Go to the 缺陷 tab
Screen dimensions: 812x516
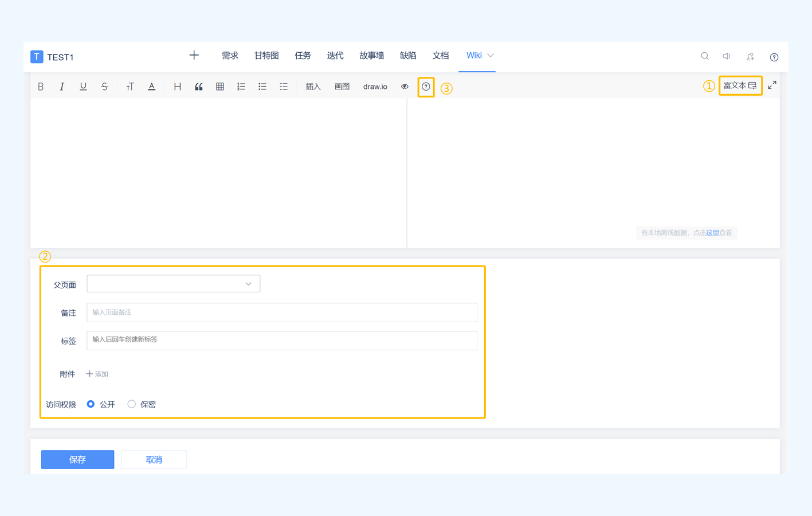point(408,56)
